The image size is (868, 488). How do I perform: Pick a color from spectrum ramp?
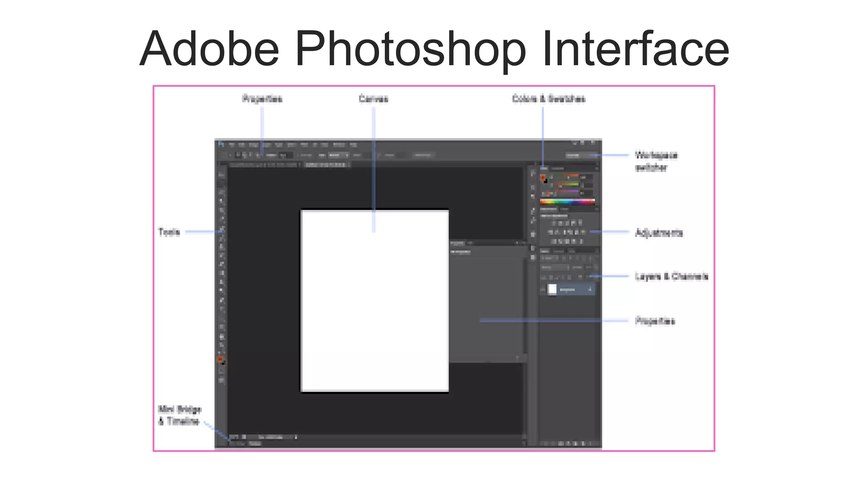coord(567,202)
